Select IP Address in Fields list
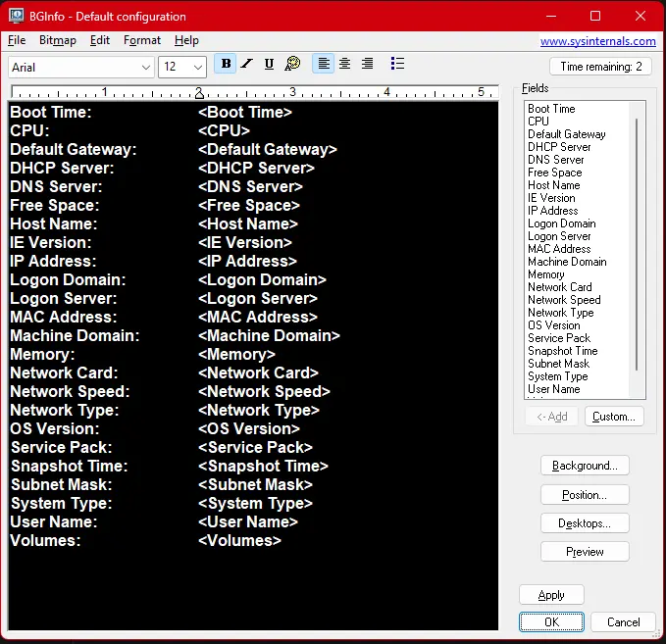 pyautogui.click(x=552, y=211)
